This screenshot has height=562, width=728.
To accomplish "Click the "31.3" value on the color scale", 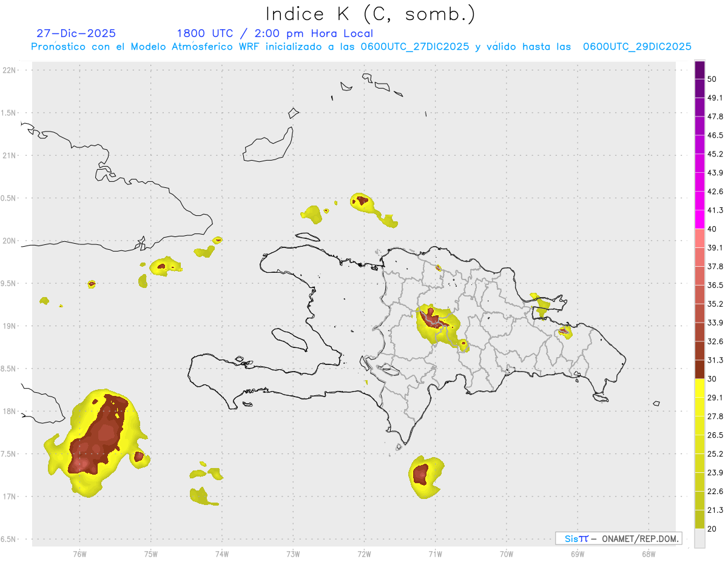I will pos(715,360).
